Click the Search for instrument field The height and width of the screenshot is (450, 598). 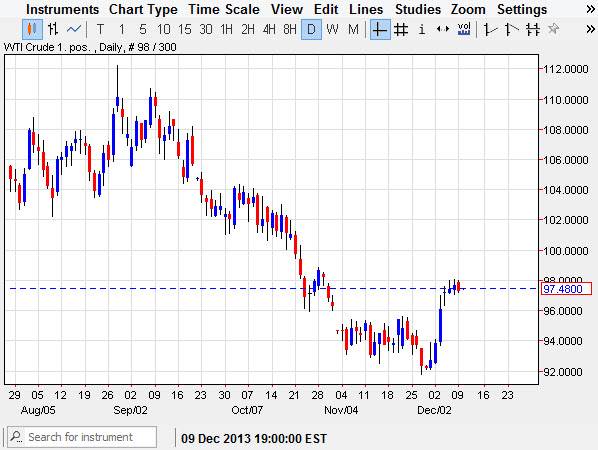(82, 437)
